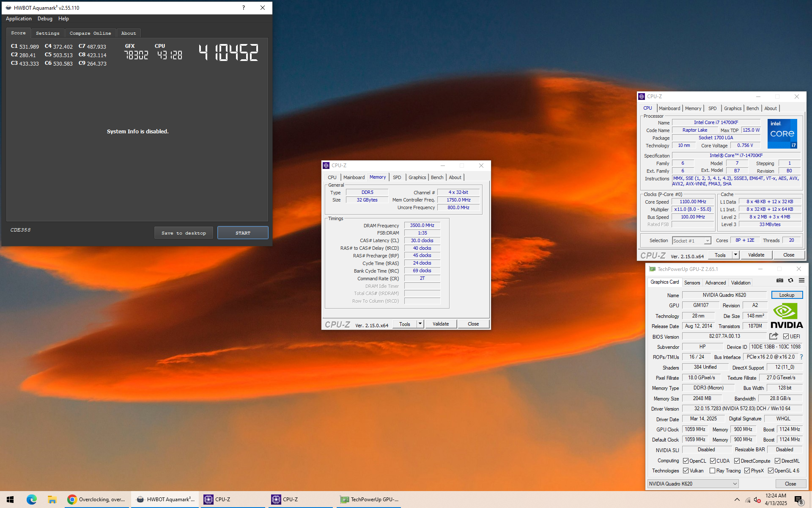Click Validate in CPU-Z Memory window

[441, 324]
